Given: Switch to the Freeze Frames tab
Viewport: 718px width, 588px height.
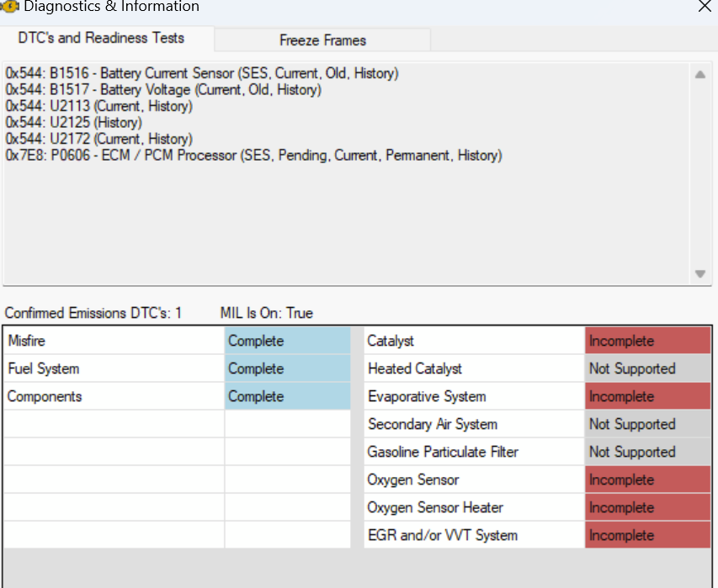Looking at the screenshot, I should click(322, 40).
